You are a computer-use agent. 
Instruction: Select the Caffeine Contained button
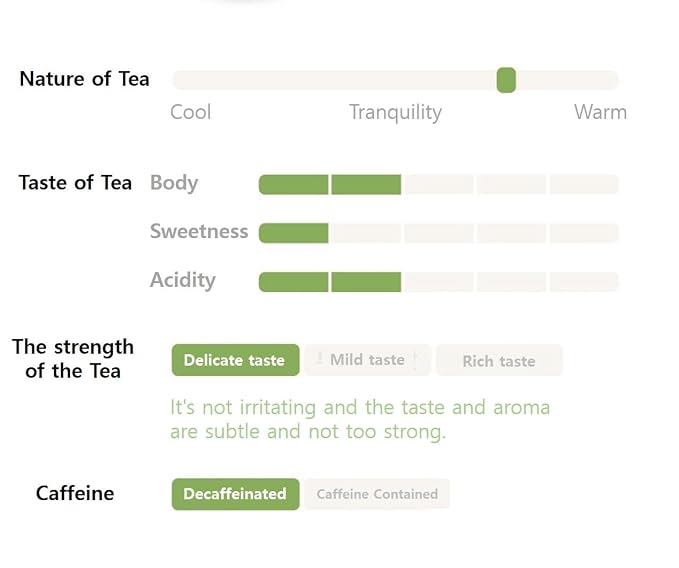376,494
